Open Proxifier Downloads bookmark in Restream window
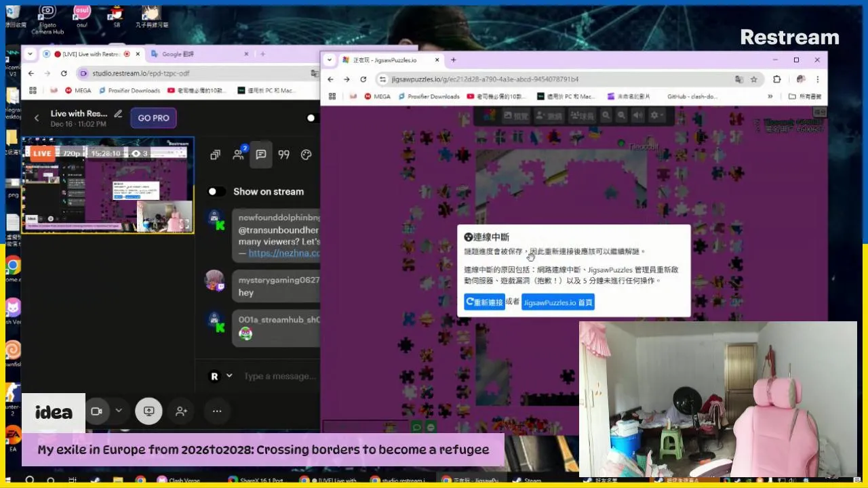Image resolution: width=868 pixels, height=488 pixels. click(x=129, y=90)
